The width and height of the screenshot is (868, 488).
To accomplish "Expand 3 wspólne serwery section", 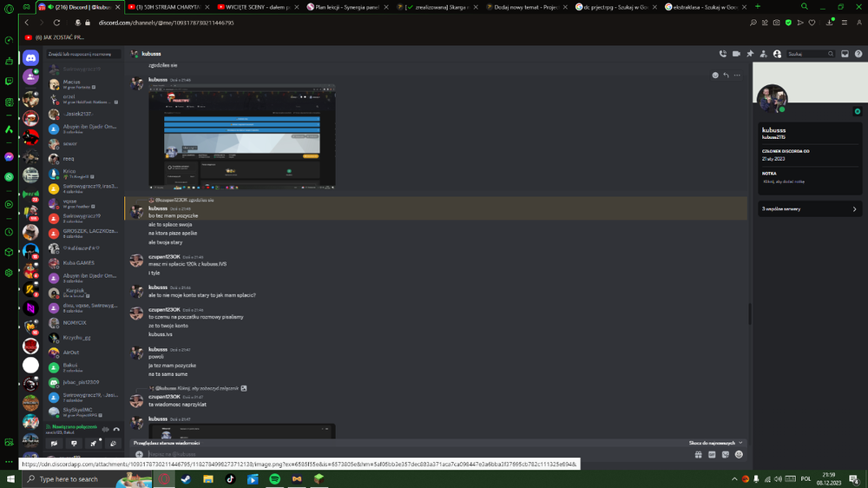I will tap(809, 208).
